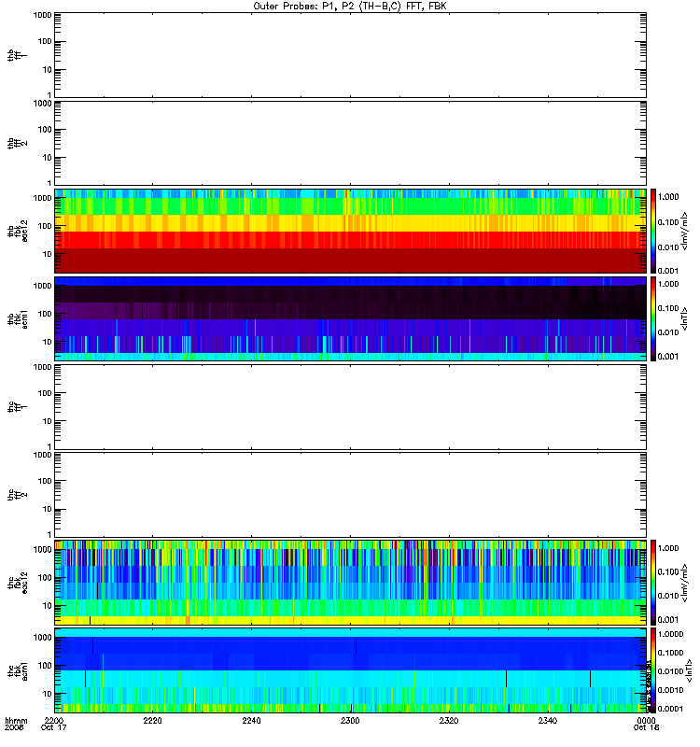
Task: Click the thb fbk edc12 spectrogram panel
Action: (350, 231)
